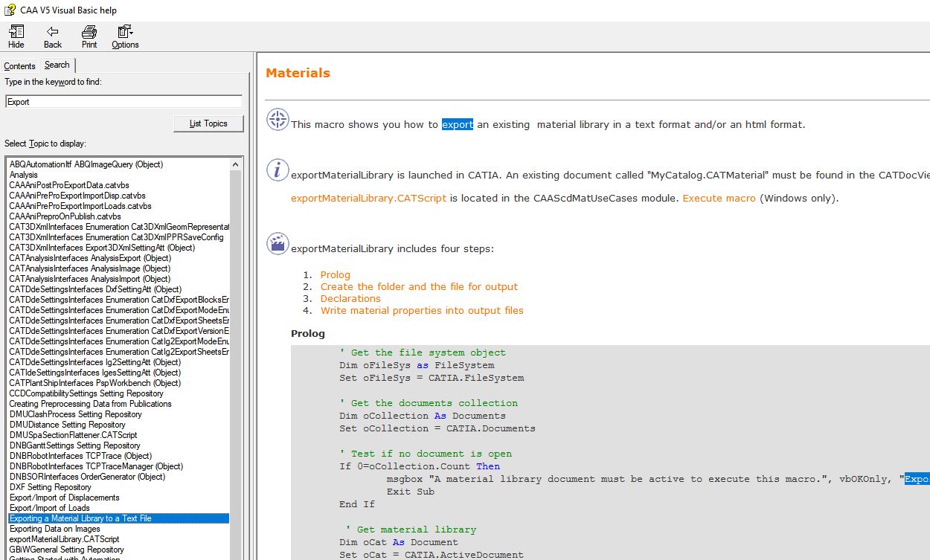Choose topic 'DNBSORInterfaces OrderGenerator (Object)'
930x560 pixels.
[x=87, y=477]
